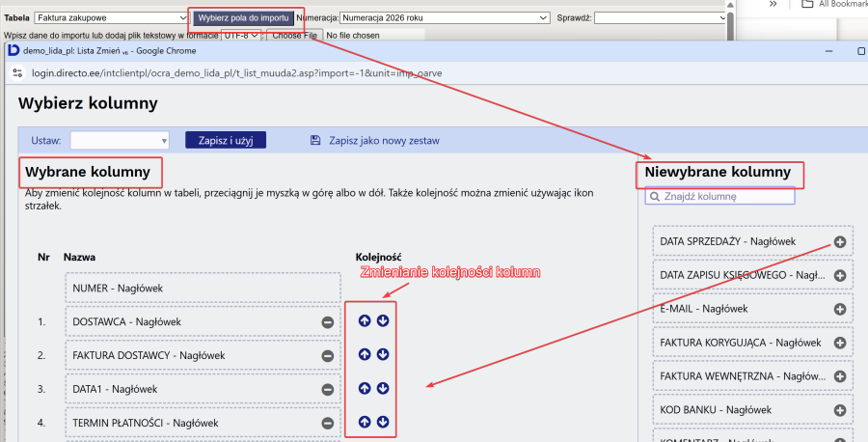Click the Kolejność column header
The image size is (868, 442).
click(378, 257)
